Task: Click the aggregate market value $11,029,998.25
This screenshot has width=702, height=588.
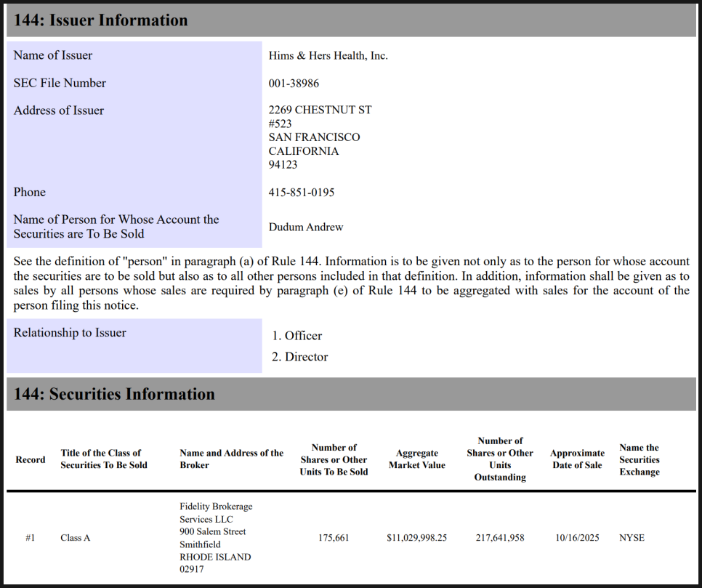Action: [x=416, y=538]
